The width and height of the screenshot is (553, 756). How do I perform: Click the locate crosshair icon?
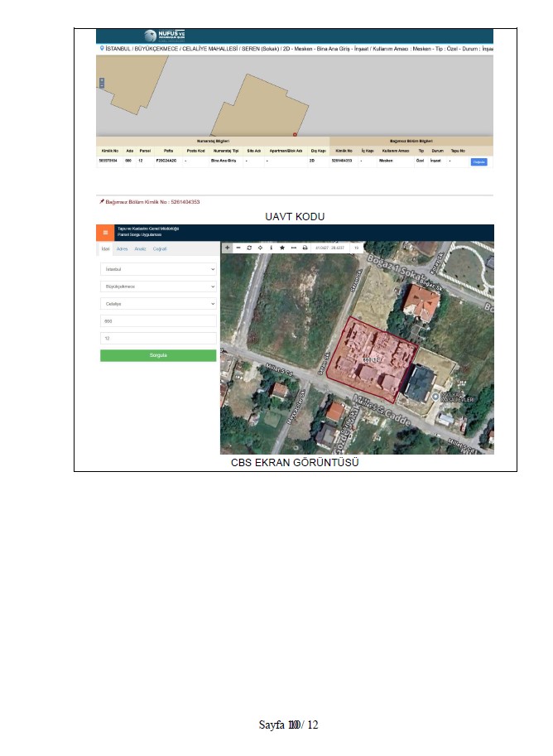pyautogui.click(x=261, y=248)
